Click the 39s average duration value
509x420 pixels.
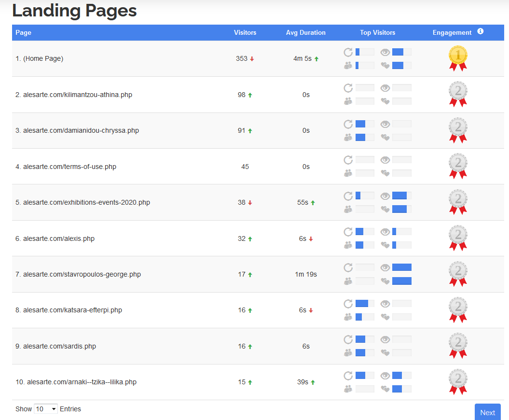tap(303, 382)
